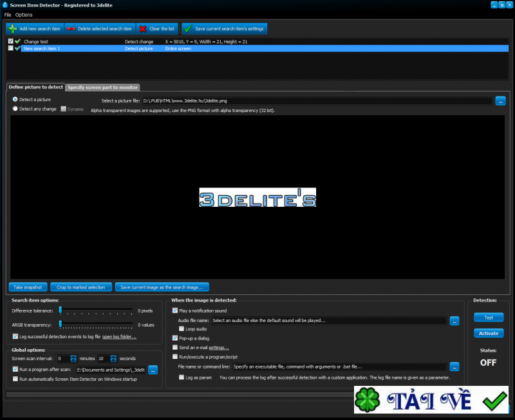515x420 pixels.
Task: Browse for the executable command line file
Action: click(454, 366)
